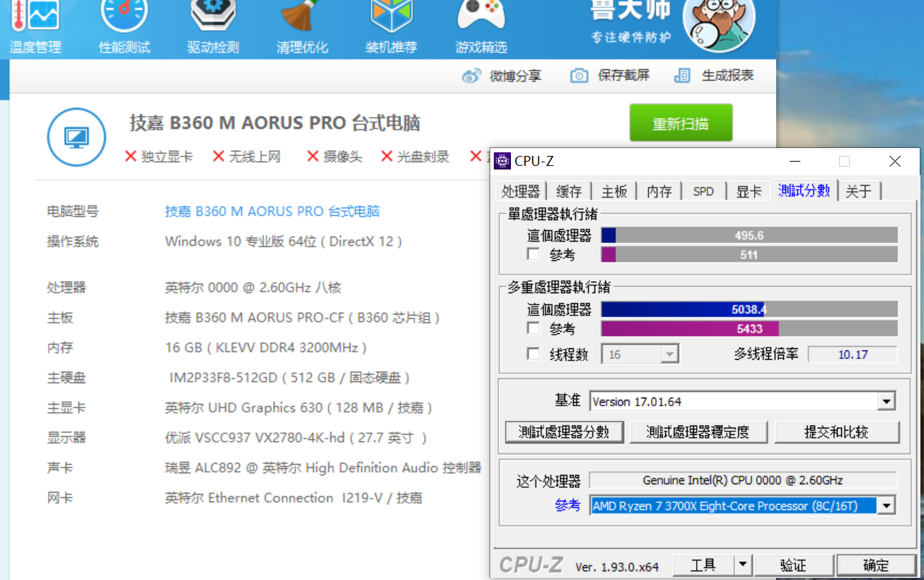Open 清理优化 broom cleanup icon
The width and height of the screenshot is (924, 580).
click(x=302, y=16)
